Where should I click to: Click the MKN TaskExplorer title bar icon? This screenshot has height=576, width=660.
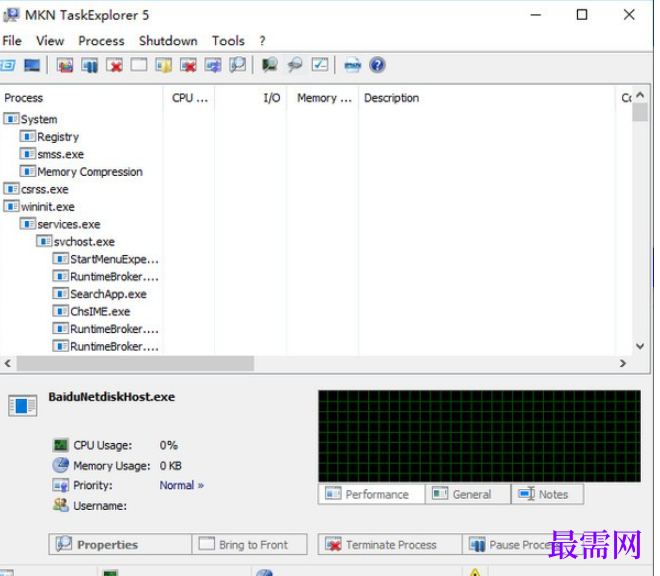(11, 15)
